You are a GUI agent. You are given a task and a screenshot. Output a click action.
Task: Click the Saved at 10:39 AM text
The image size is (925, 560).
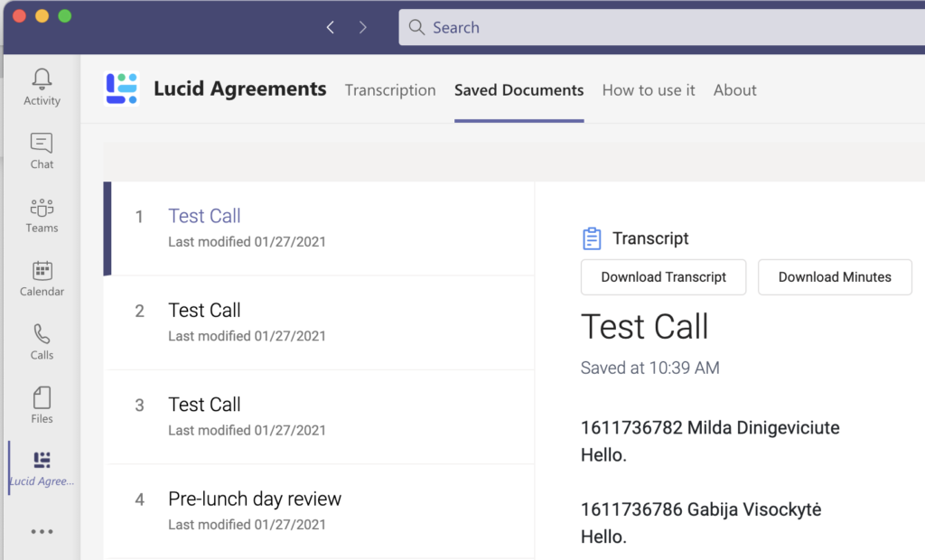point(650,368)
